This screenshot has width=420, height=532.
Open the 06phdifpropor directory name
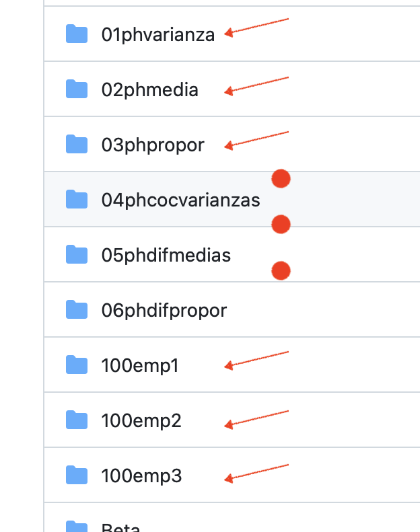click(164, 310)
